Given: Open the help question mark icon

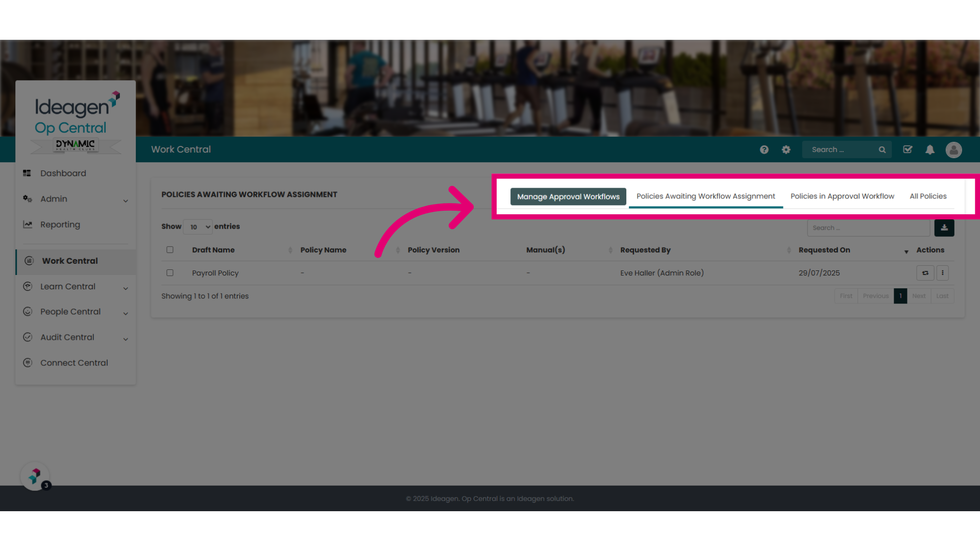Looking at the screenshot, I should point(764,149).
